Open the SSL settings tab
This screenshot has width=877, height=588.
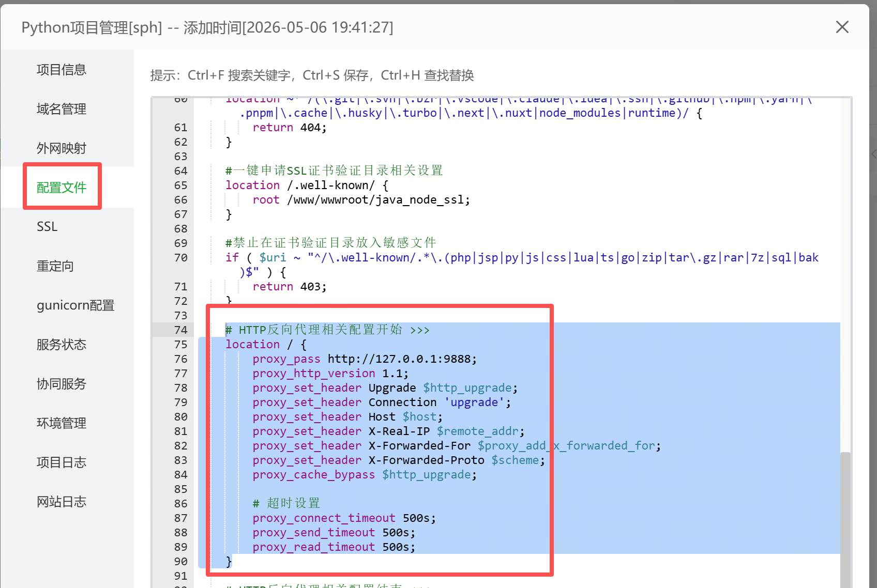pos(47,227)
